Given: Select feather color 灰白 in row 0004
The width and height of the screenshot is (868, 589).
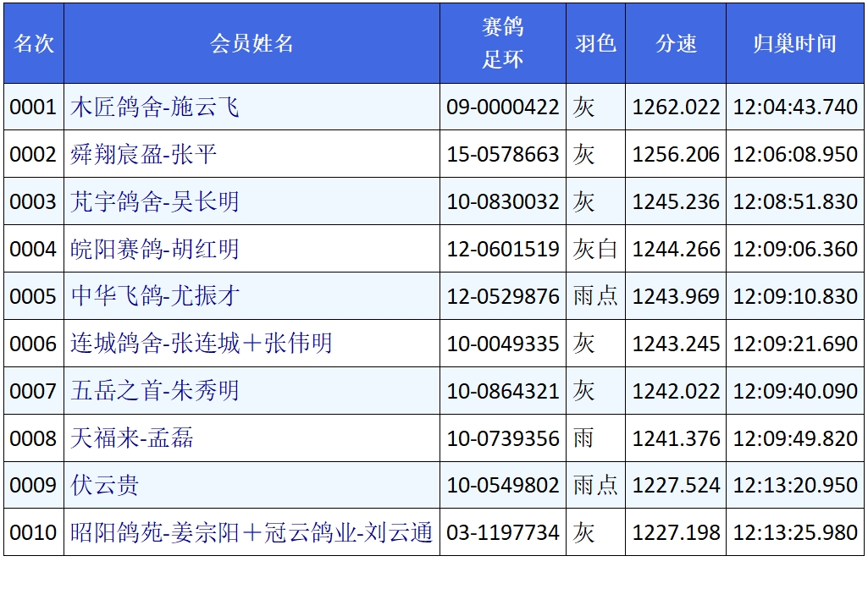Looking at the screenshot, I should coord(595,249).
